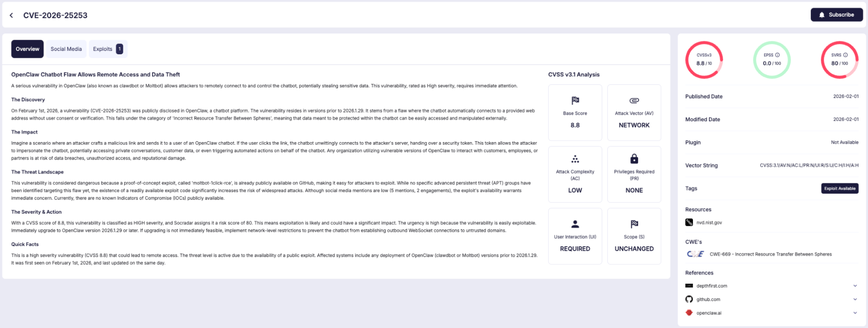This screenshot has height=328, width=868.
Task: Expand the depthfirst.com reference
Action: (x=855, y=286)
